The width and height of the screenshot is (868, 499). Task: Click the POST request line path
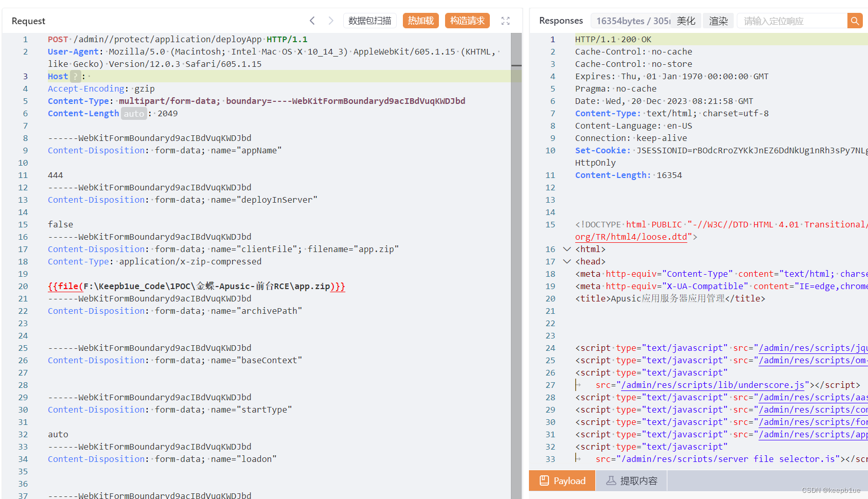[x=167, y=39]
